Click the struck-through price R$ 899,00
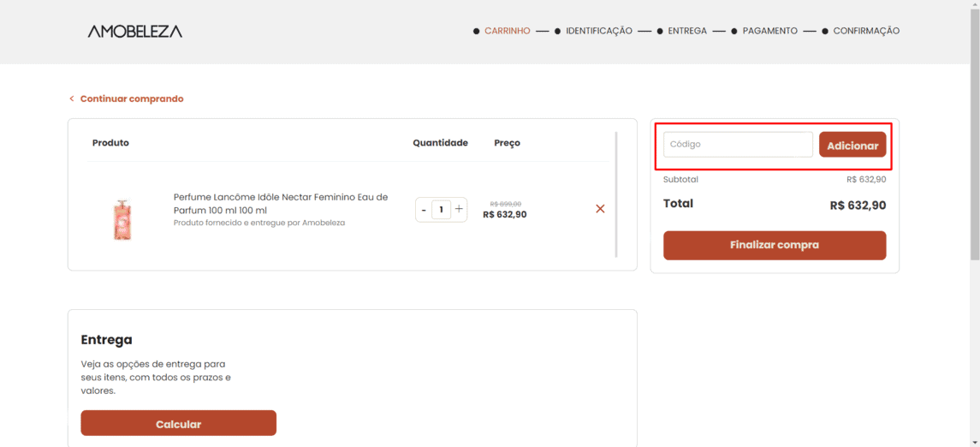 pos(506,204)
